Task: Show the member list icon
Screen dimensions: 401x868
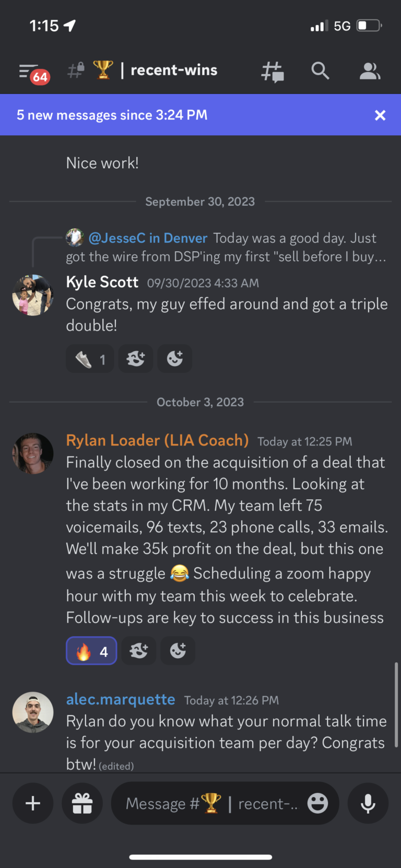Action: tap(370, 72)
